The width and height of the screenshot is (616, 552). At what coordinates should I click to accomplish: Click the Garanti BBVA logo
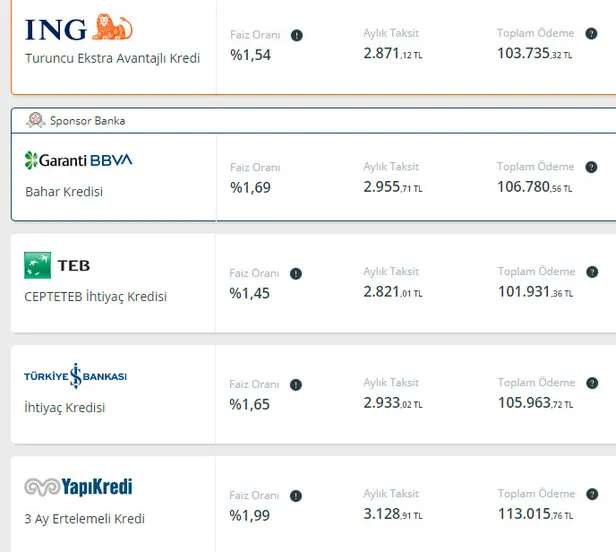click(x=78, y=160)
